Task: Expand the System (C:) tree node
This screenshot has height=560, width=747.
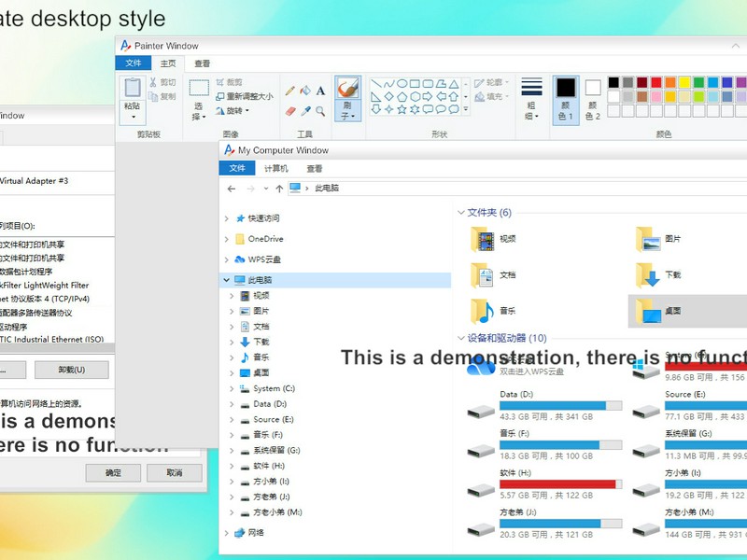Action: point(232,388)
